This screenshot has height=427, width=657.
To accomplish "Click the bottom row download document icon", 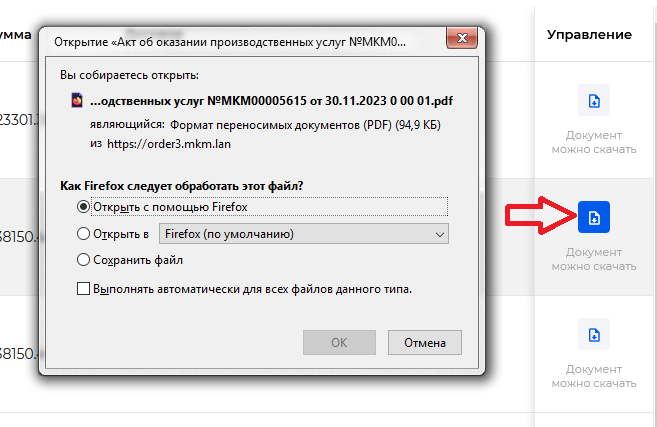I will tap(594, 334).
